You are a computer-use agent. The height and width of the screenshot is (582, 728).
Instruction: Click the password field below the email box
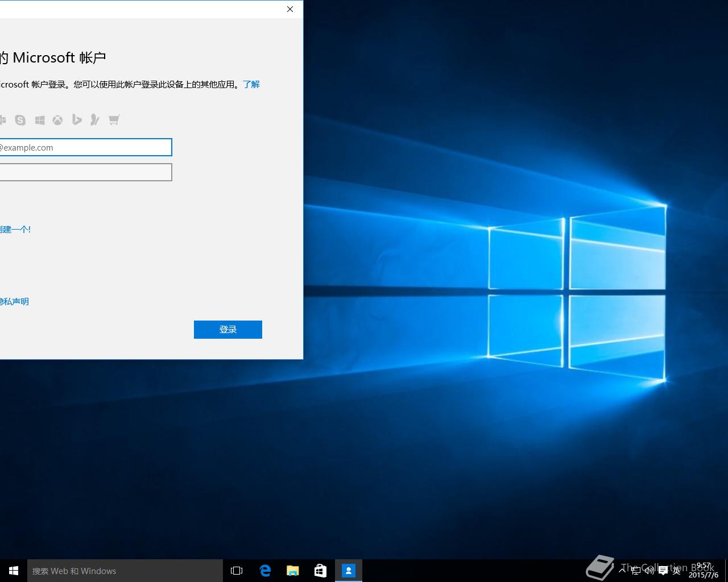(x=85, y=172)
